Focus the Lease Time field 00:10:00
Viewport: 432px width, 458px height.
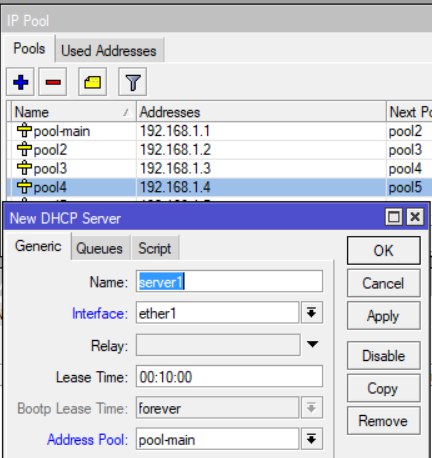pyautogui.click(x=229, y=376)
